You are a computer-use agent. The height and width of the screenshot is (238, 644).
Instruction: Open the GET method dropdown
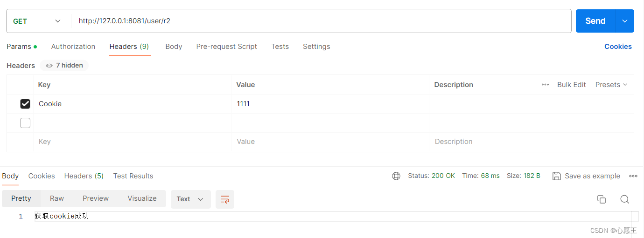(x=37, y=21)
